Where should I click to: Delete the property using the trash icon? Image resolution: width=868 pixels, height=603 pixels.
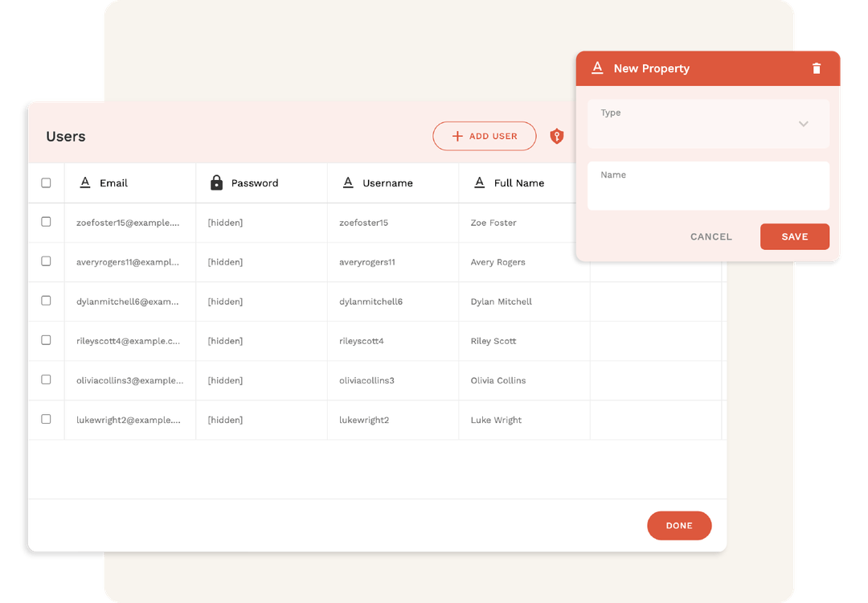point(817,68)
